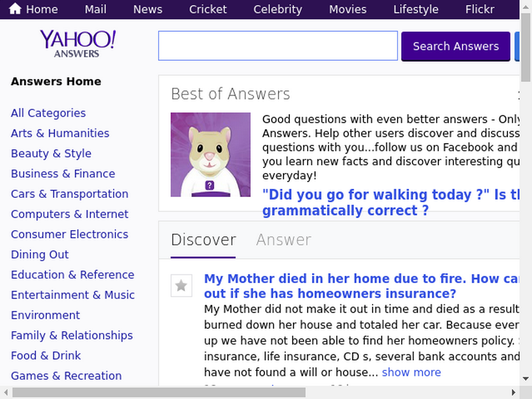Image resolution: width=532 pixels, height=399 pixels.
Task: Click the Search Answers button
Action: pyautogui.click(x=456, y=46)
